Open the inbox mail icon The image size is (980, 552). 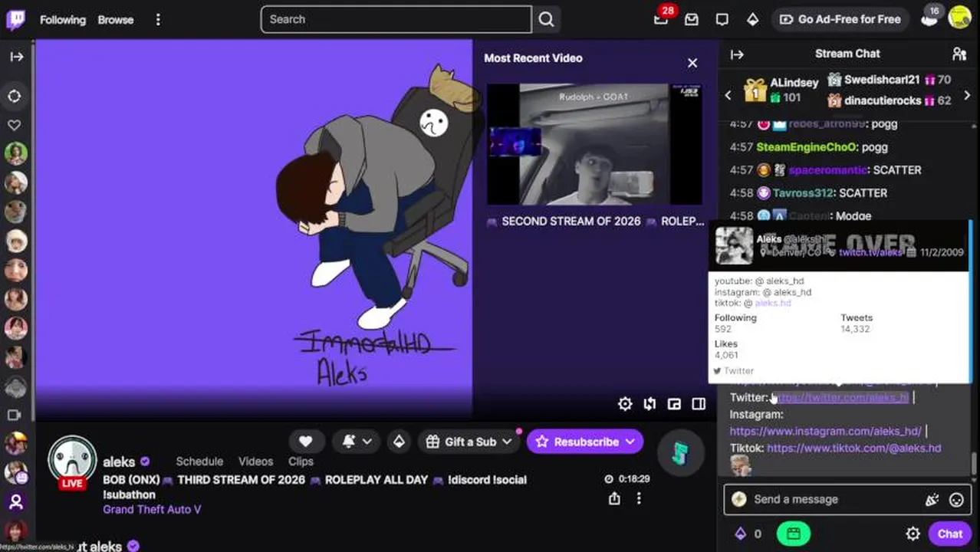pos(692,19)
